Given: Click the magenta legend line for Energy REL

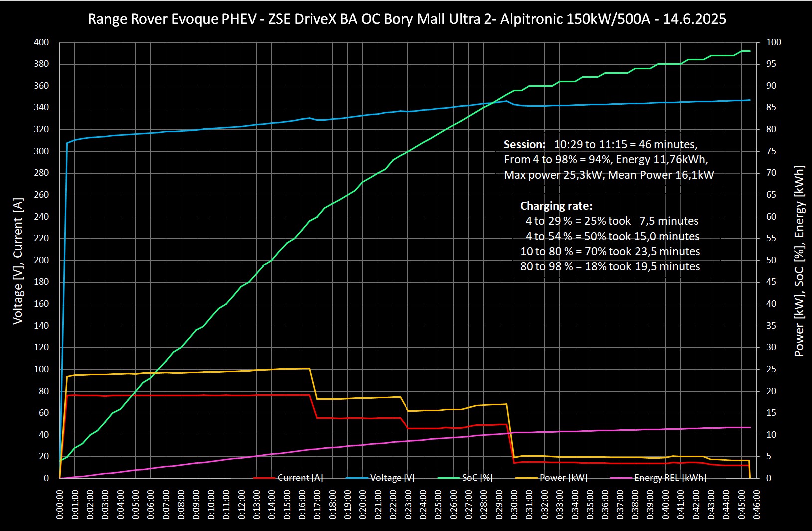Looking at the screenshot, I should [x=621, y=478].
